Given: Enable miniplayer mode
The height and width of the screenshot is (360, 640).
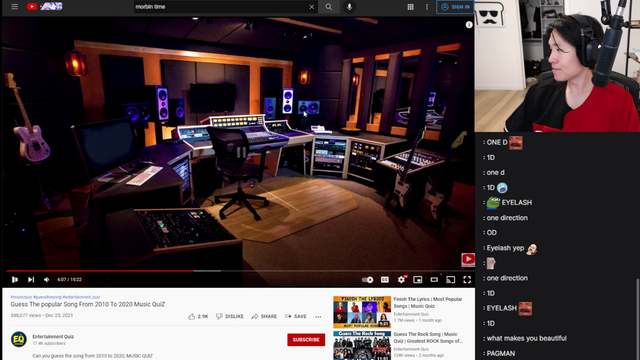Looking at the screenshot, I should 418,280.
